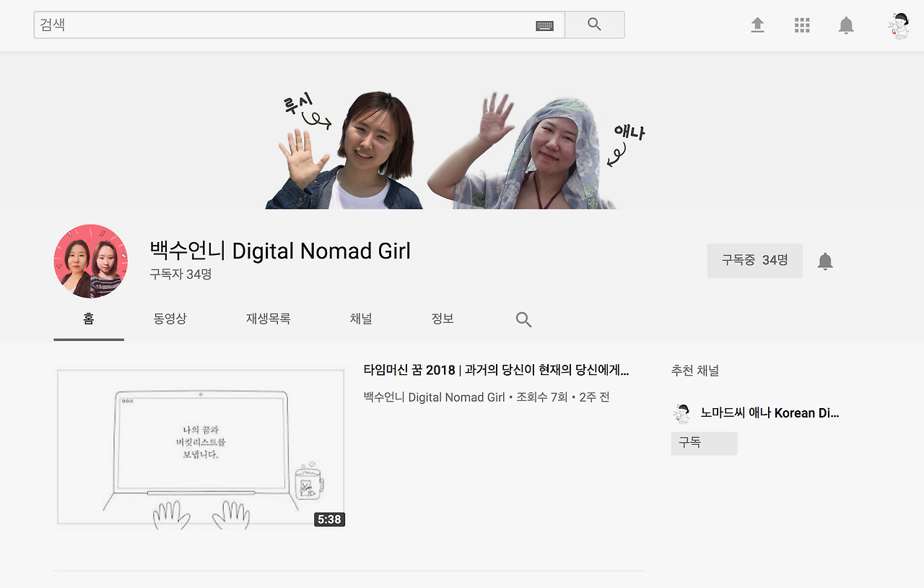Open the on-screen keyboard icon in the search bar
924x588 pixels.
pyautogui.click(x=545, y=25)
